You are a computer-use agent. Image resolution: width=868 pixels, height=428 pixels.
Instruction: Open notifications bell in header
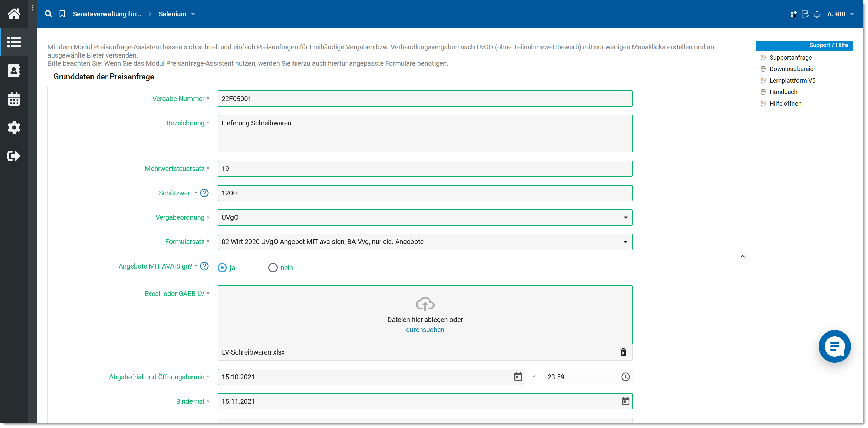click(x=817, y=14)
